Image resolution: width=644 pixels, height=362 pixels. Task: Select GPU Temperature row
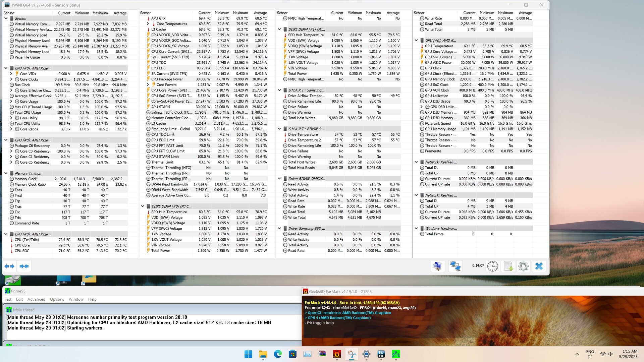(x=476, y=46)
